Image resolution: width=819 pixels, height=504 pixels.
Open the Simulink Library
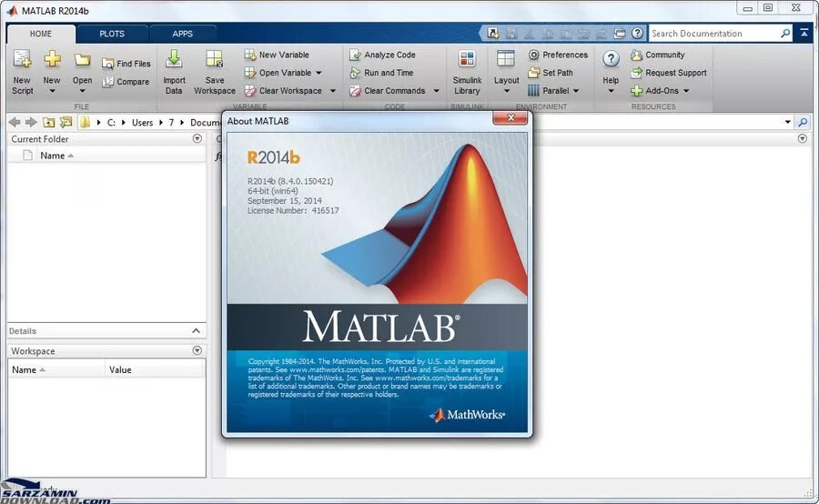point(467,72)
